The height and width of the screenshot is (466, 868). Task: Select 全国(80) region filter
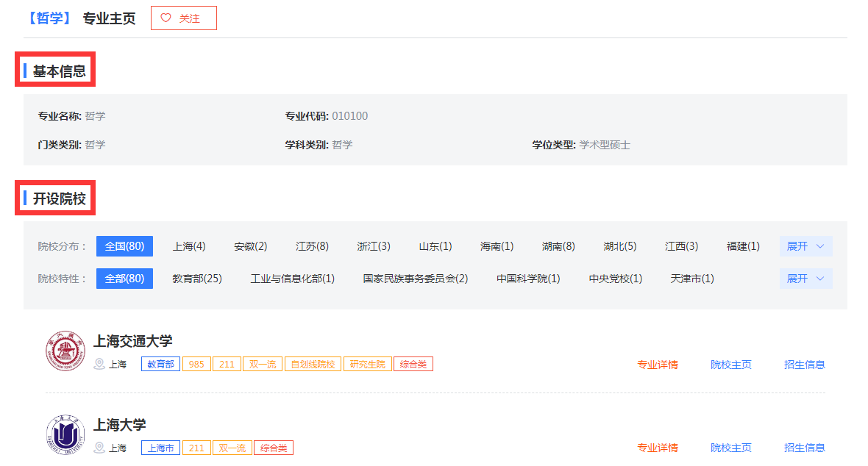[x=124, y=246]
